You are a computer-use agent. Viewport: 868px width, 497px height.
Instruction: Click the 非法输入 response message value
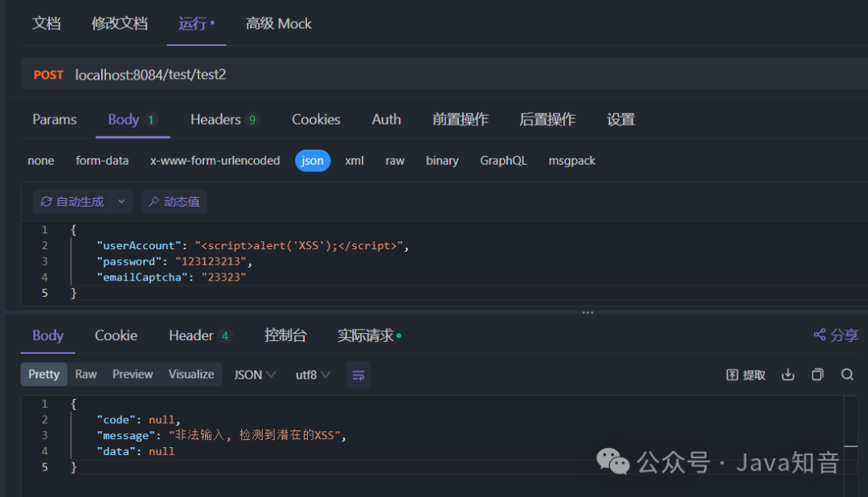click(255, 436)
